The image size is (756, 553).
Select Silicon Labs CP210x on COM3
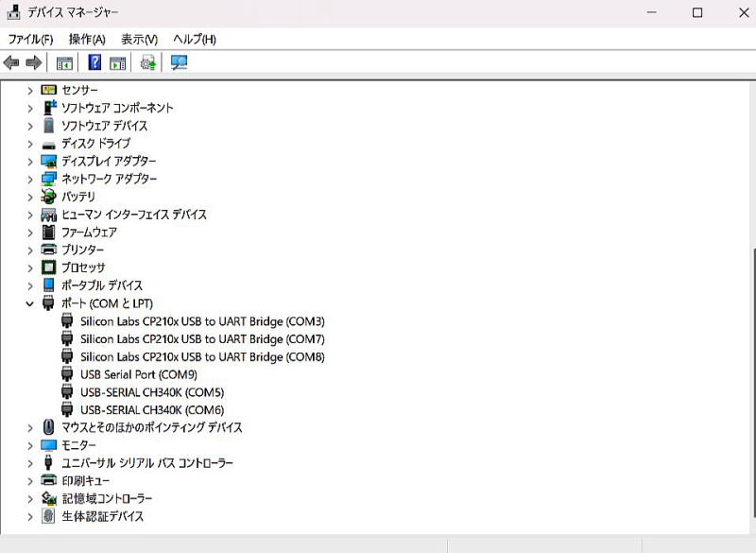(x=201, y=321)
